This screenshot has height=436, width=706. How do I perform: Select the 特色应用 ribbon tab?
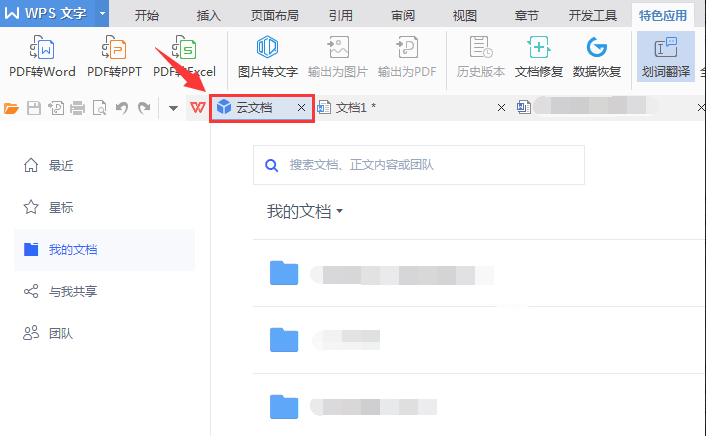coord(663,15)
